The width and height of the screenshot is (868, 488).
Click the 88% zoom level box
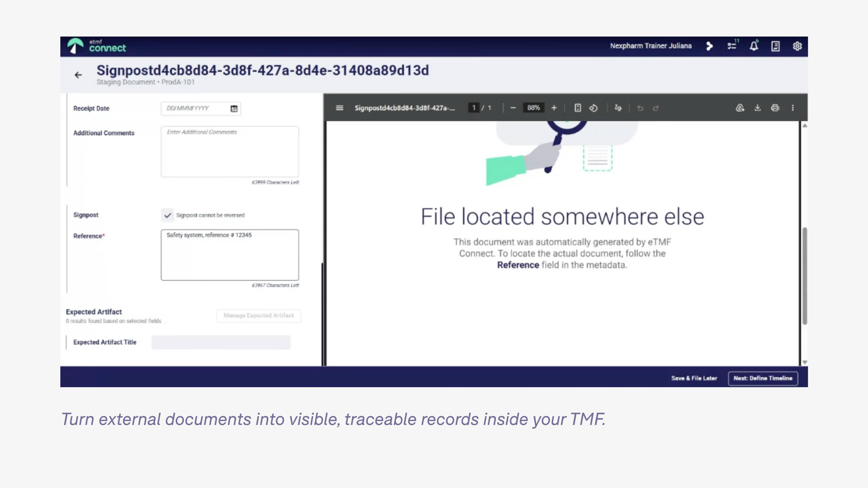pos(533,108)
